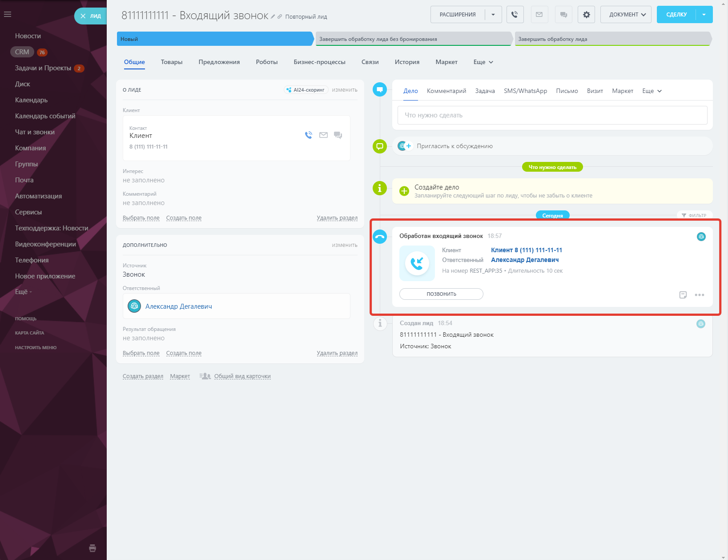
Task: Select the Завершить обработку лида stage
Action: tap(612, 39)
